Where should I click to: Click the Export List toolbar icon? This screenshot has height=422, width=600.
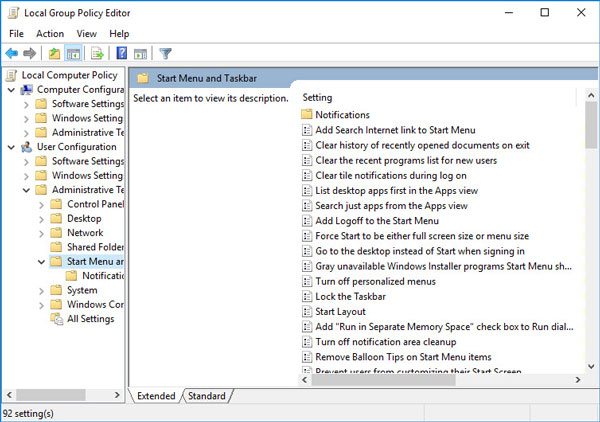98,53
